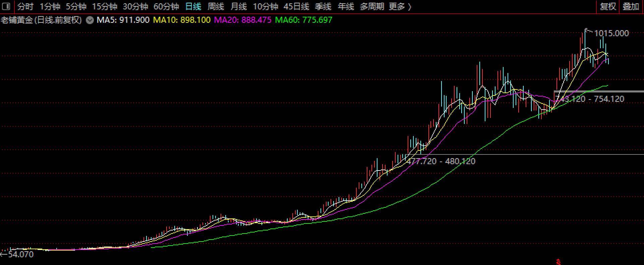The image size is (644, 265).
Task: Select the 1分钟 period tab
Action: click(50, 6)
